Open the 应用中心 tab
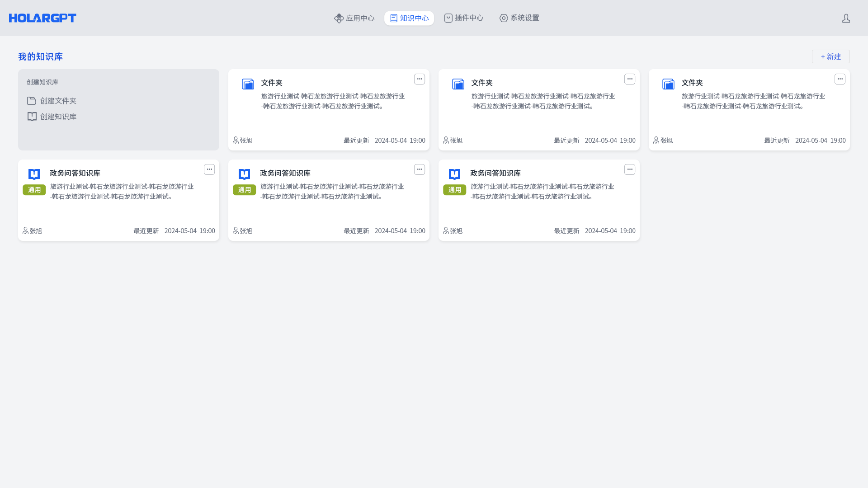Image resolution: width=868 pixels, height=488 pixels. 354,18
